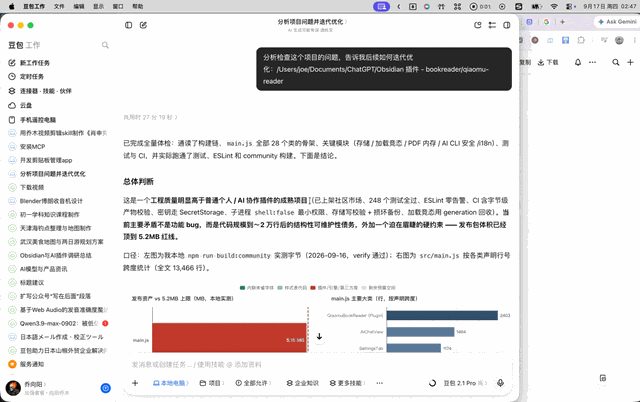Toggle the dark green legend swatch above charts
640x402 pixels.
click(242, 288)
